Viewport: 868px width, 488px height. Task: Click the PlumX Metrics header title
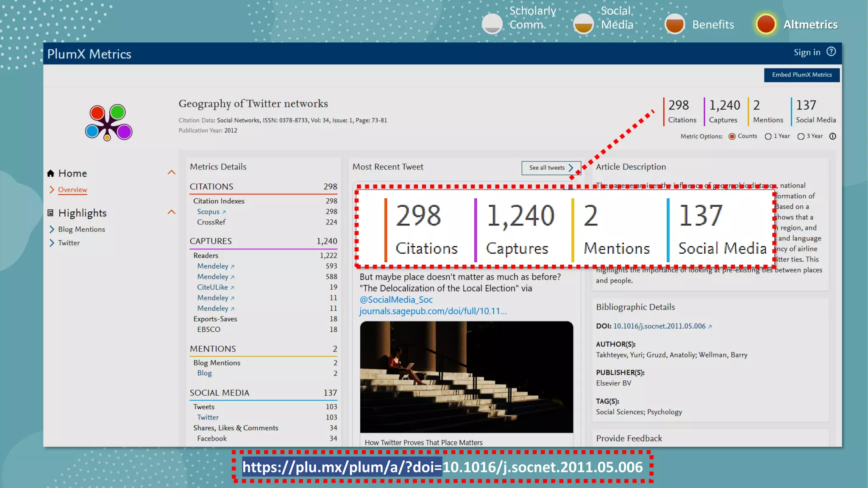tap(89, 54)
